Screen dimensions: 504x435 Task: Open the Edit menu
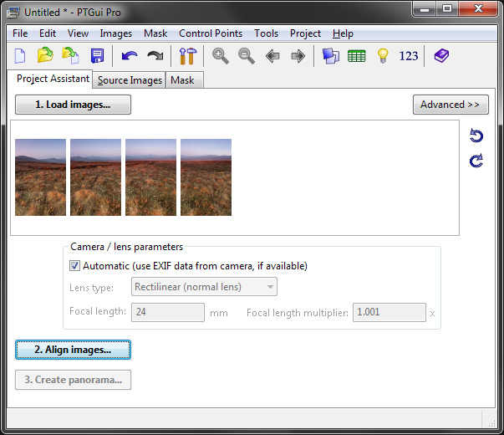48,33
